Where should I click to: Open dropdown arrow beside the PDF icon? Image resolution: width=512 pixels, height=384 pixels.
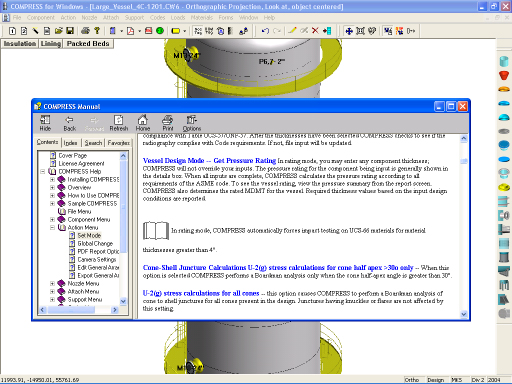139,31
